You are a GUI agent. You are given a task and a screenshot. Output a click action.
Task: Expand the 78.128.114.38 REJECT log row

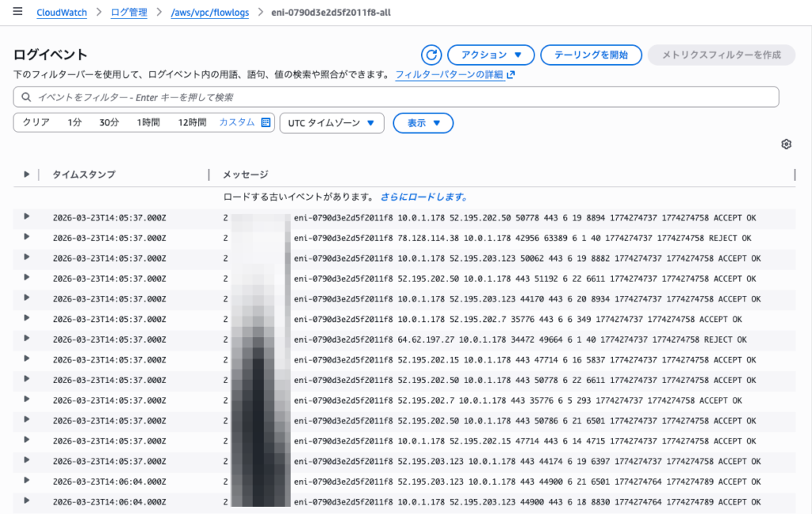coord(26,237)
